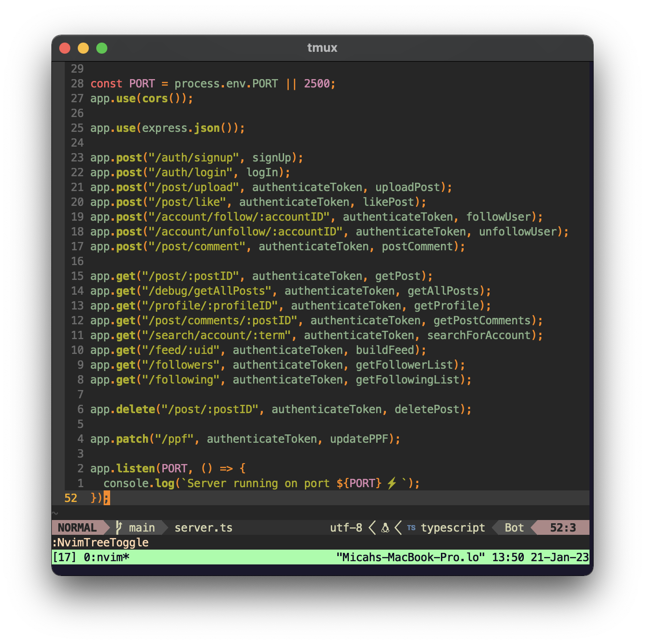Click the utf-8 encoding indicator
Screen dimensions: 645x644
pos(346,527)
